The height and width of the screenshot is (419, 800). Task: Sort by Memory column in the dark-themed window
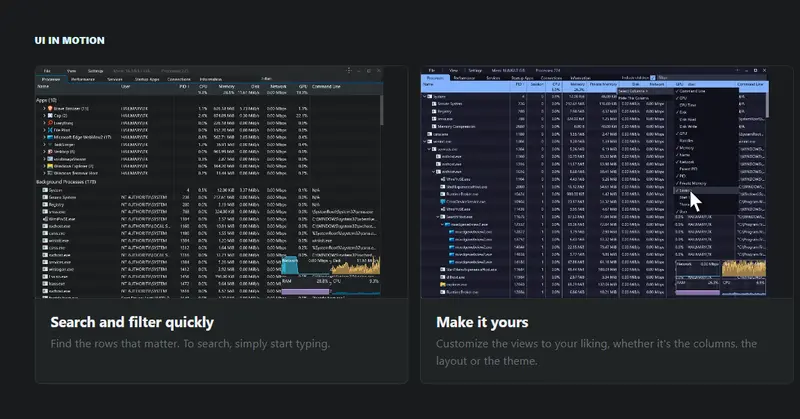pos(227,87)
